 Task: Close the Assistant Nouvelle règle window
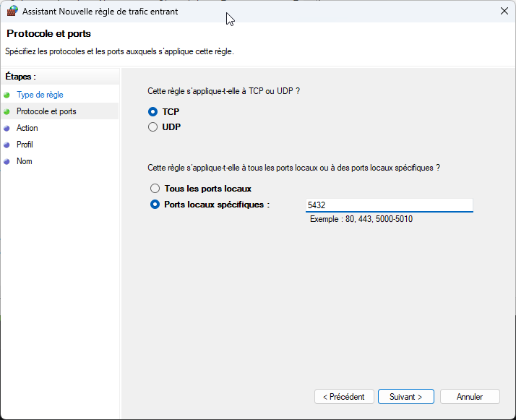503,12
